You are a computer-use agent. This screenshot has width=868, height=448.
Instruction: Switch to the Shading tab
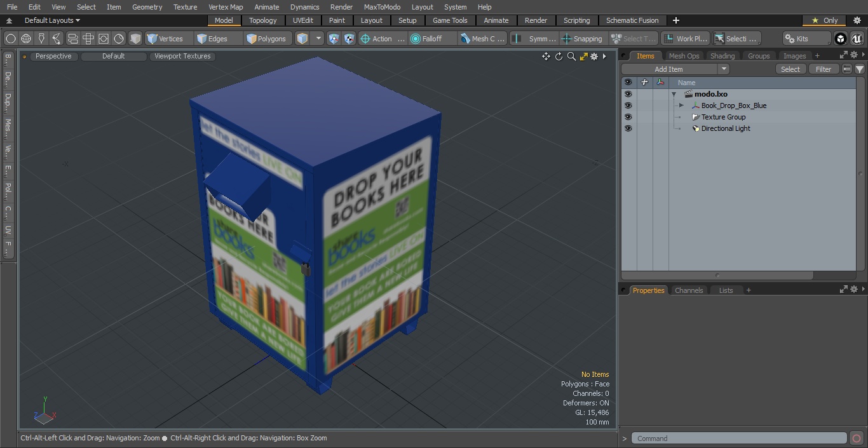point(722,56)
